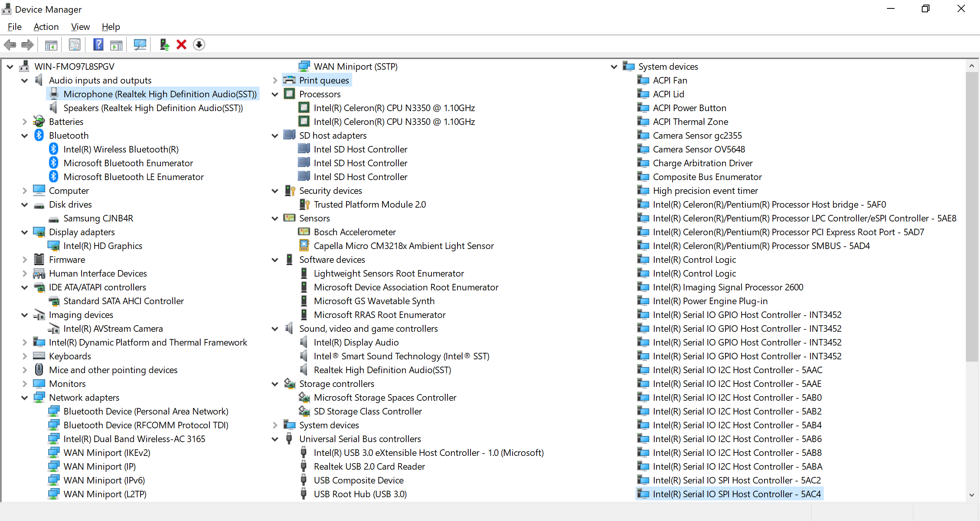
Task: Click the scrollbar down arrow
Action: click(972, 495)
